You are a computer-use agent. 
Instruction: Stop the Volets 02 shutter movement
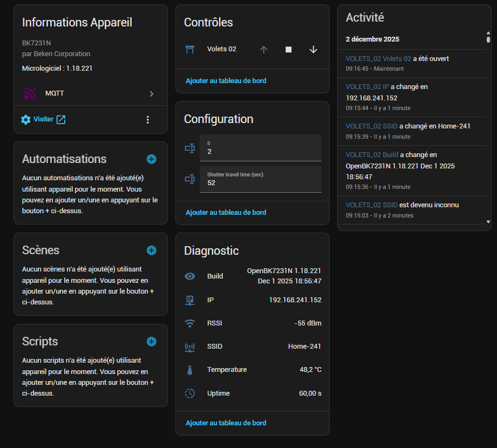pyautogui.click(x=288, y=50)
